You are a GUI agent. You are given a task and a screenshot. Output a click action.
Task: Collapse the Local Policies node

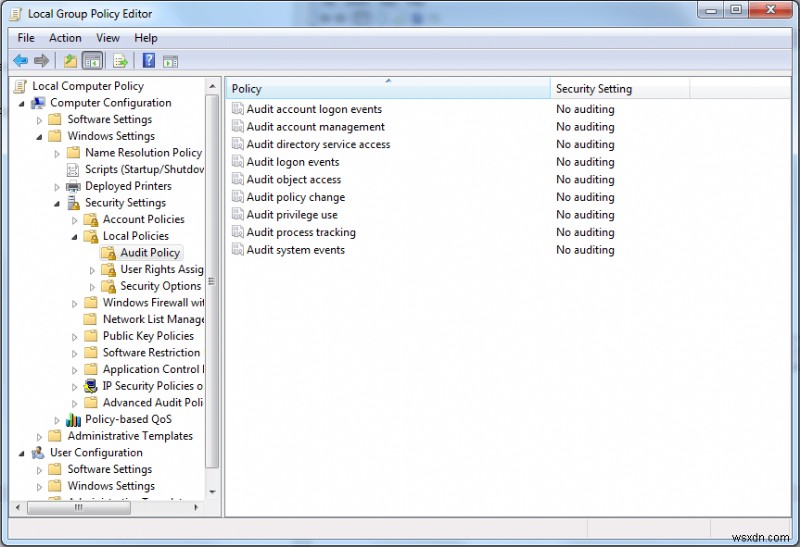(74, 237)
